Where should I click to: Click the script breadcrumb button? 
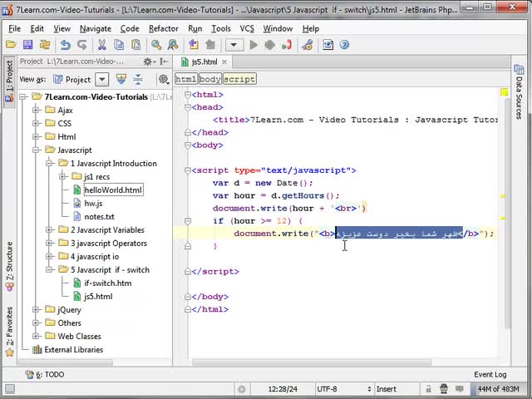point(239,79)
